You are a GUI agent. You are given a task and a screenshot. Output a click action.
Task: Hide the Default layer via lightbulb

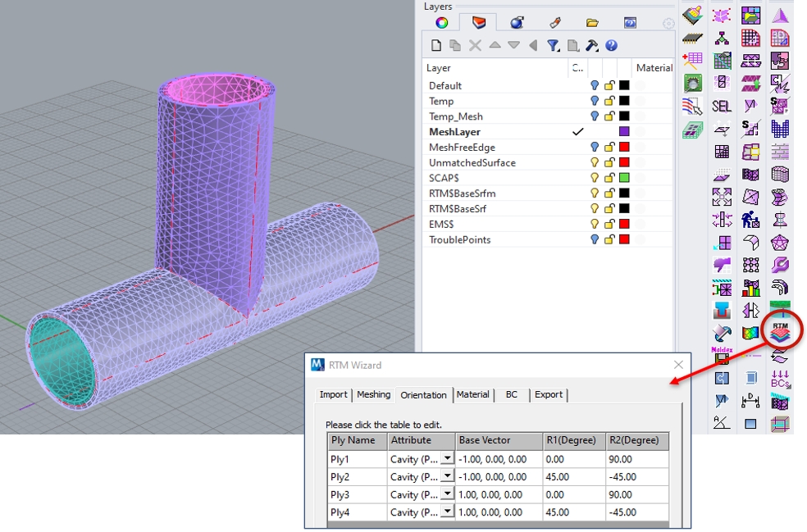click(x=595, y=85)
